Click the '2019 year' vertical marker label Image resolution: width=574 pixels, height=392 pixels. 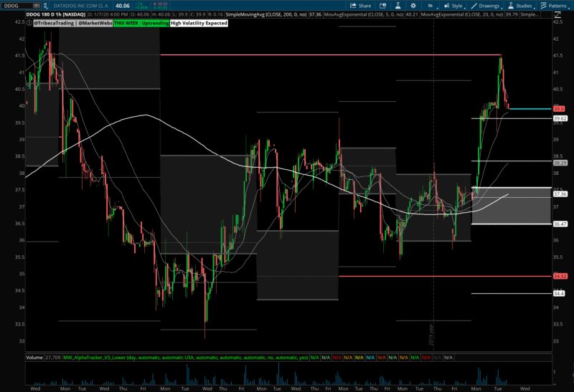coord(431,334)
